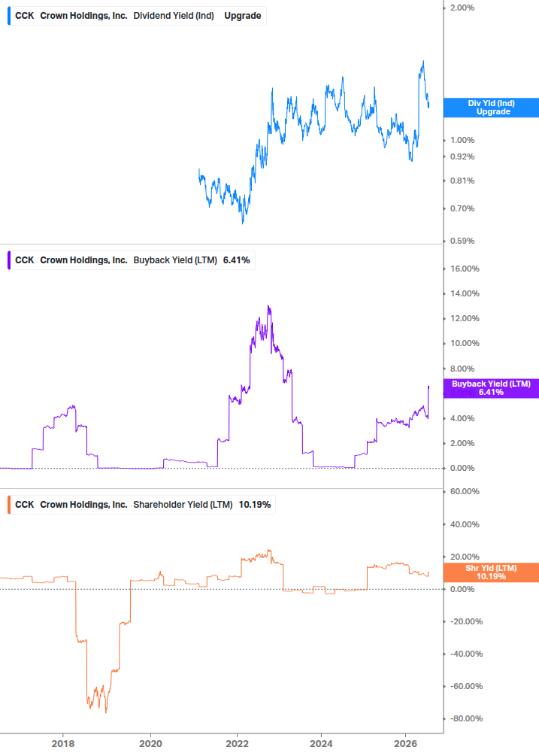Click the 6.41% value in Buyback Yield legend
The width and height of the screenshot is (539, 756).
[237, 260]
